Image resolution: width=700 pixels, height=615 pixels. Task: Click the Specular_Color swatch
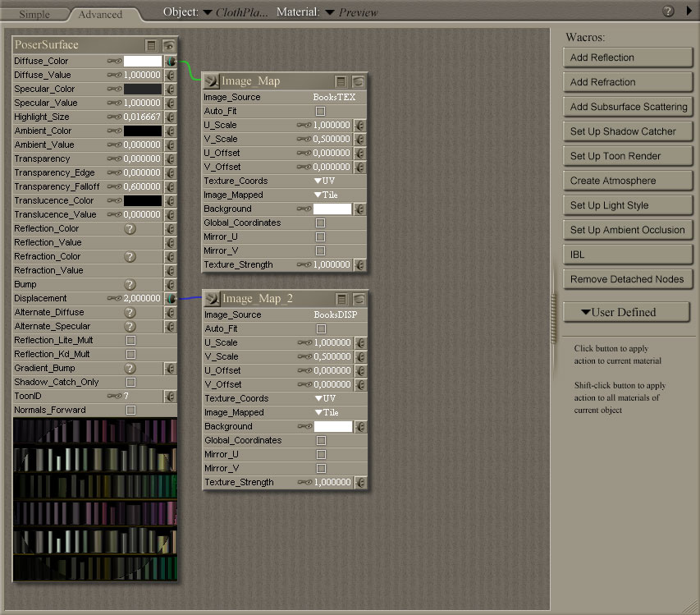click(143, 89)
